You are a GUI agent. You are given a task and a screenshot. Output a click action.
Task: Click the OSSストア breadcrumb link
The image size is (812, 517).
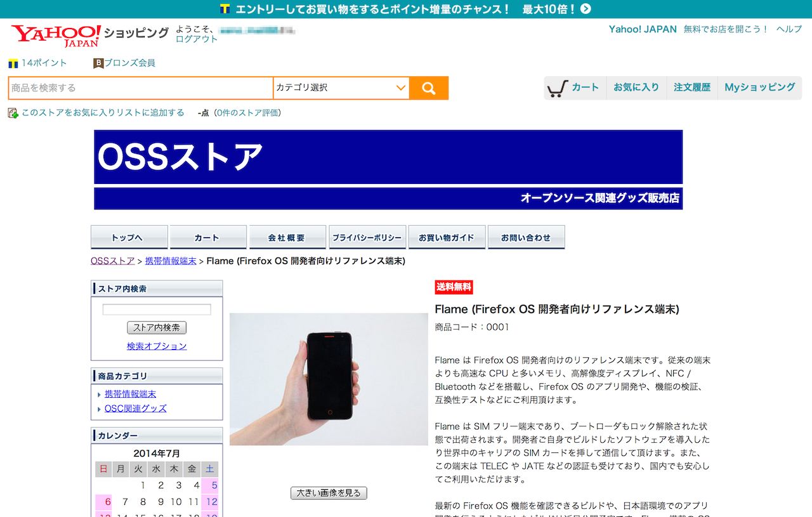[x=113, y=261]
